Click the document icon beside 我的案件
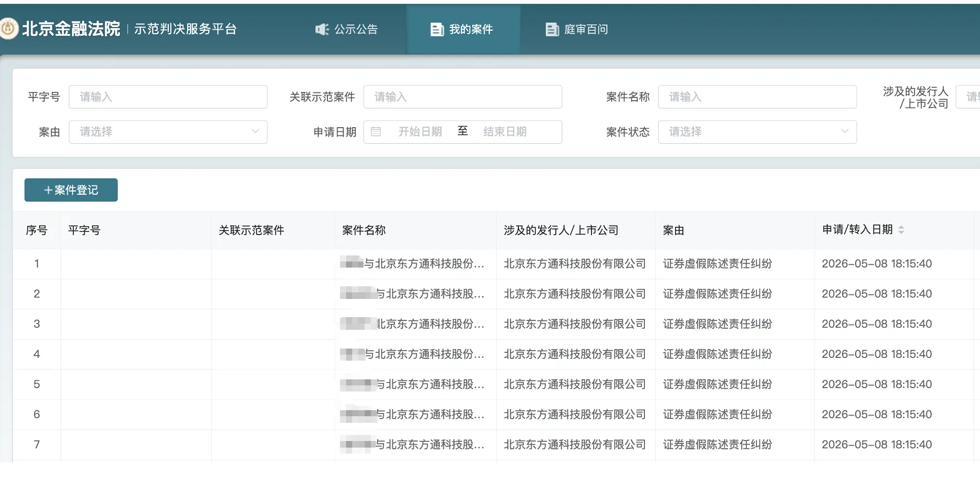Screen dimensions: 980x490 (437, 29)
